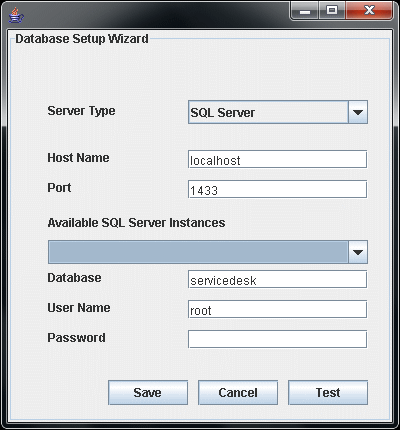Click the Port field showing 1433
This screenshot has width=400, height=430.
278,189
